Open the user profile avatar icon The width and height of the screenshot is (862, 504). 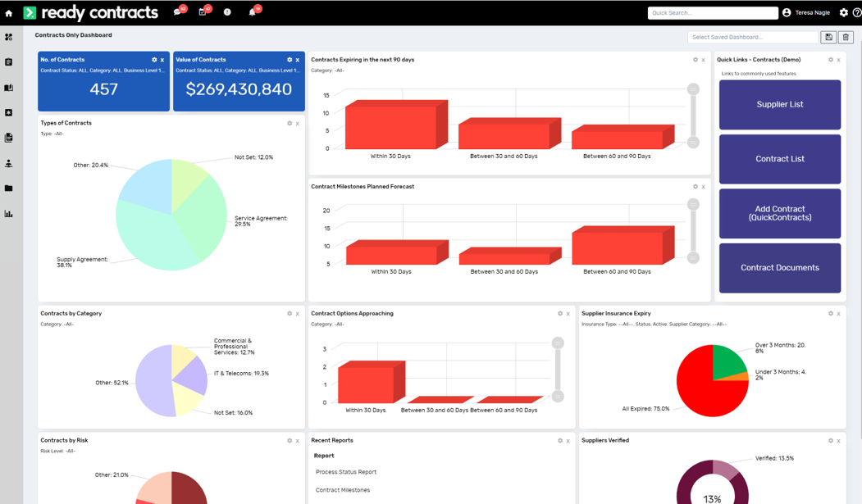point(787,12)
